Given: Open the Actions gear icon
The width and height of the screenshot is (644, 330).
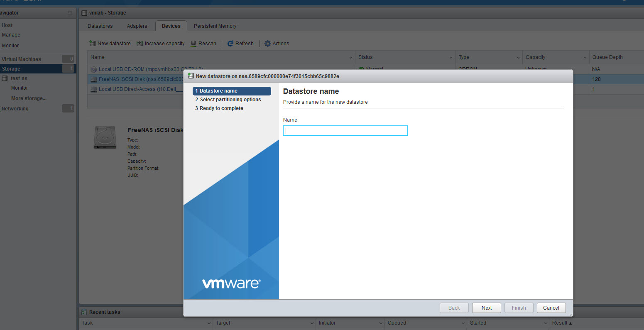Looking at the screenshot, I should pos(268,44).
